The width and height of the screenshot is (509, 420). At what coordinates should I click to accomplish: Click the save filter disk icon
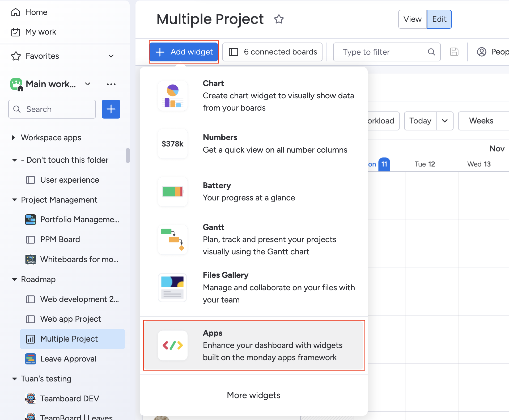[x=454, y=52]
